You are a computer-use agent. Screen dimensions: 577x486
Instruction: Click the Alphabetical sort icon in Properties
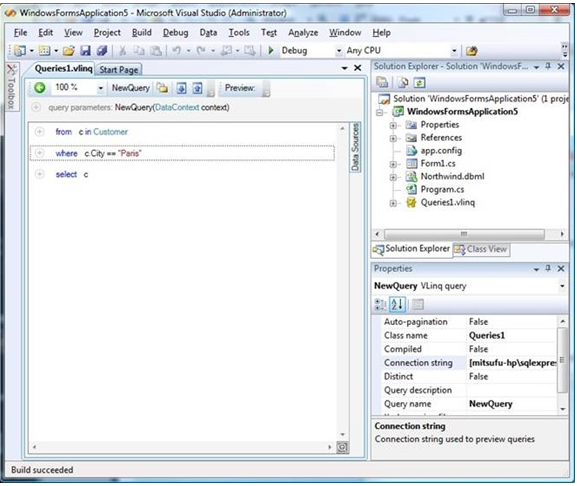tap(397, 304)
